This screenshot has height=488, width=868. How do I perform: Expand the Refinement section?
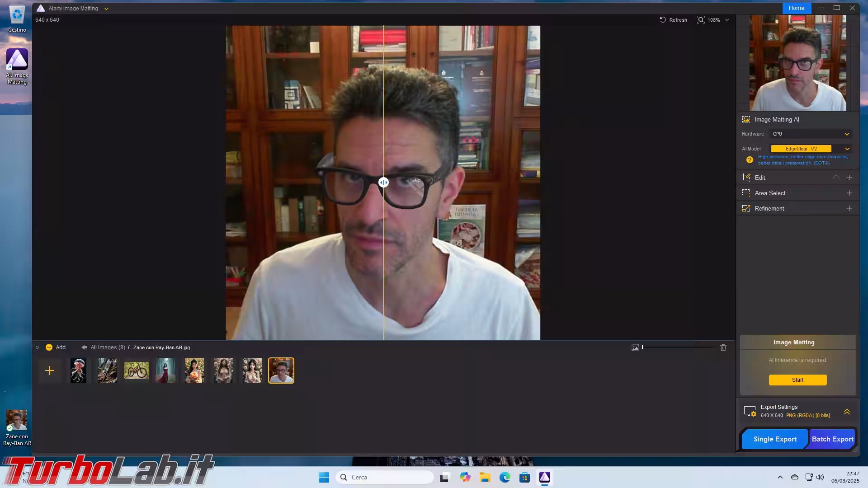pos(849,208)
